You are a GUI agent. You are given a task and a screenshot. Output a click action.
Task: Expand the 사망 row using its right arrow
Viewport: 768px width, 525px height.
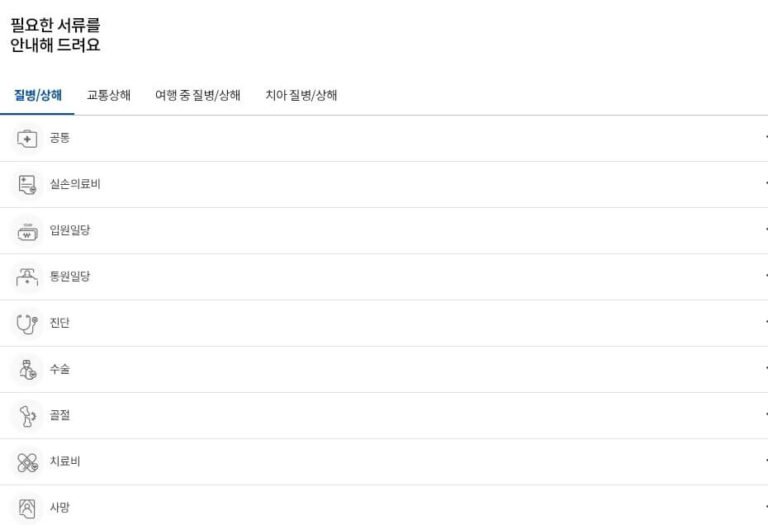click(x=764, y=508)
